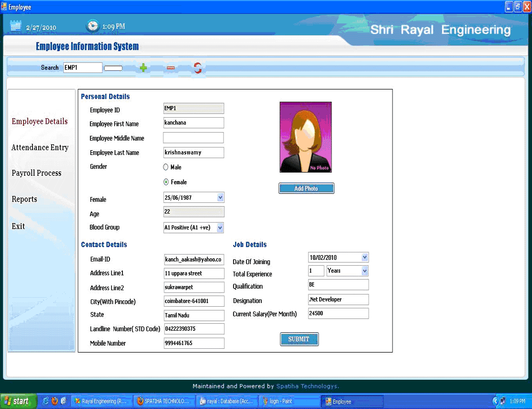The image size is (532, 409).
Task: Switch to SPATIHA TECHNOLO taskbar item
Action: pos(164,401)
